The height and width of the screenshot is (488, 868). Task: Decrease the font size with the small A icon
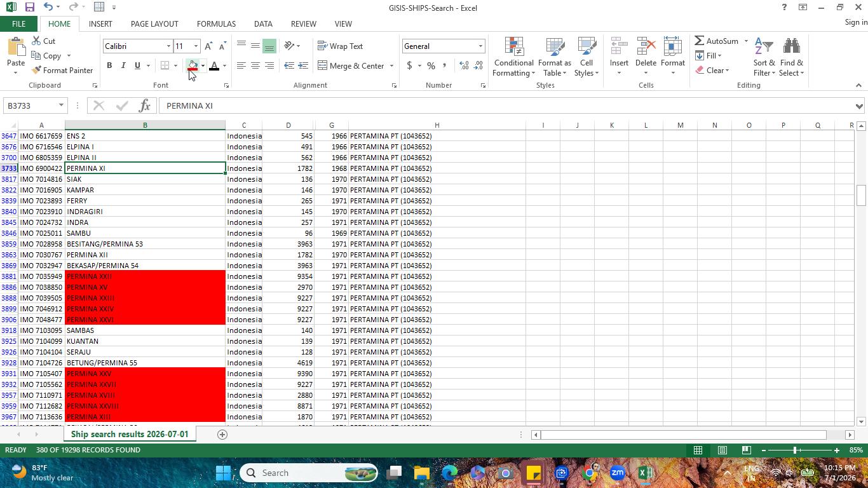(222, 46)
